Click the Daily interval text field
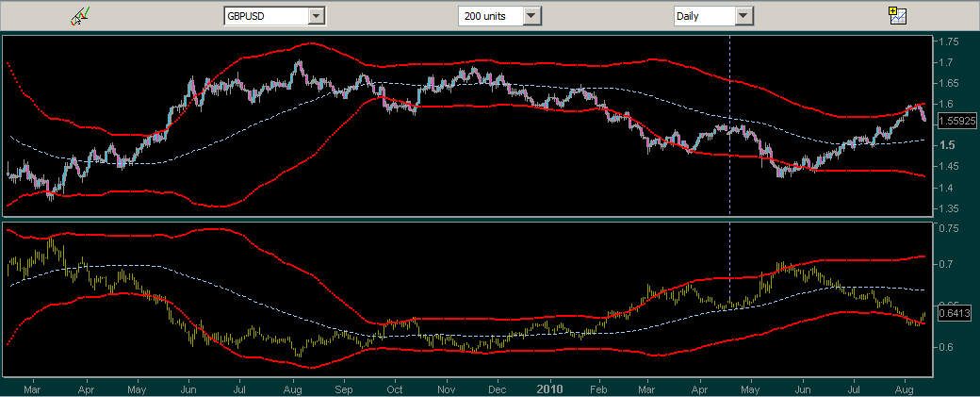 [x=702, y=16]
